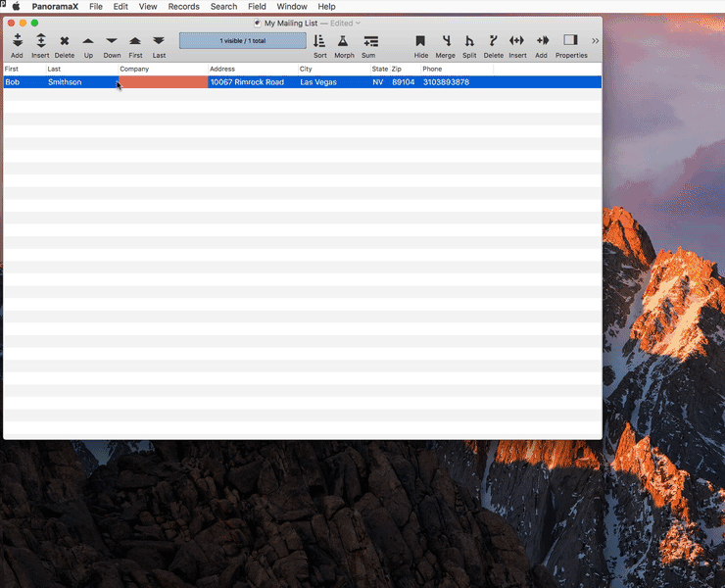The height and width of the screenshot is (588, 725).
Task: Click the Phone column header
Action: click(457, 69)
